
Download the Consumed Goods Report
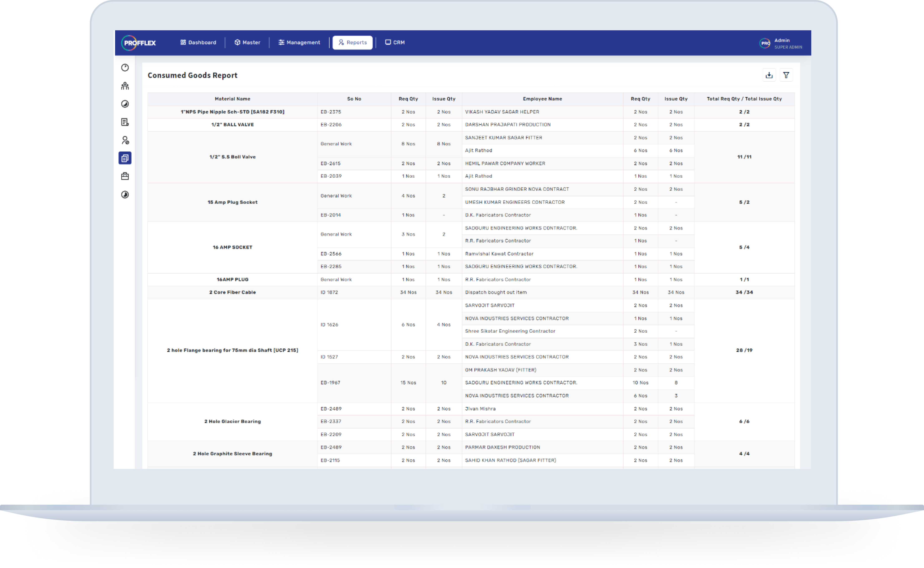point(769,75)
